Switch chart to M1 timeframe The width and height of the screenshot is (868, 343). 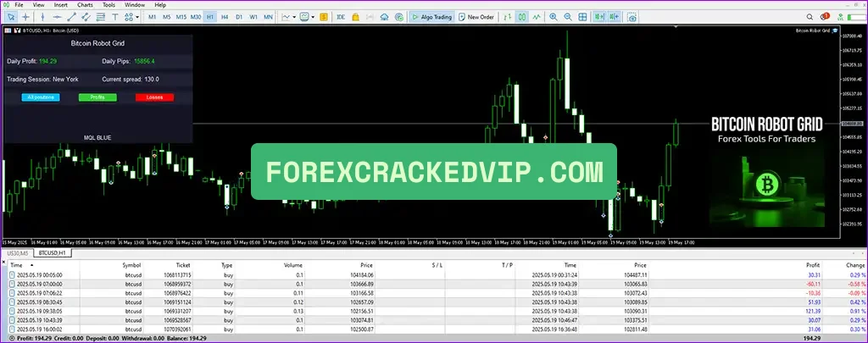click(x=153, y=17)
